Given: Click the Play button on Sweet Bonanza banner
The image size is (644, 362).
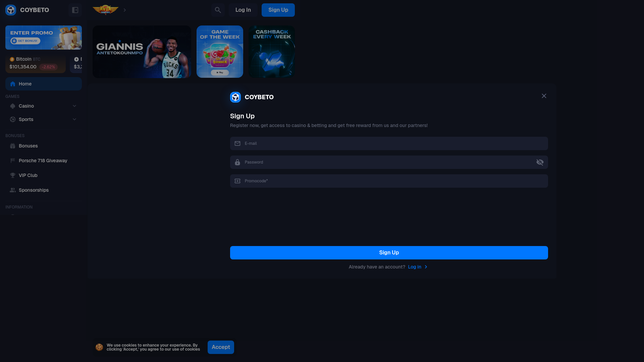Looking at the screenshot, I should coord(220,72).
